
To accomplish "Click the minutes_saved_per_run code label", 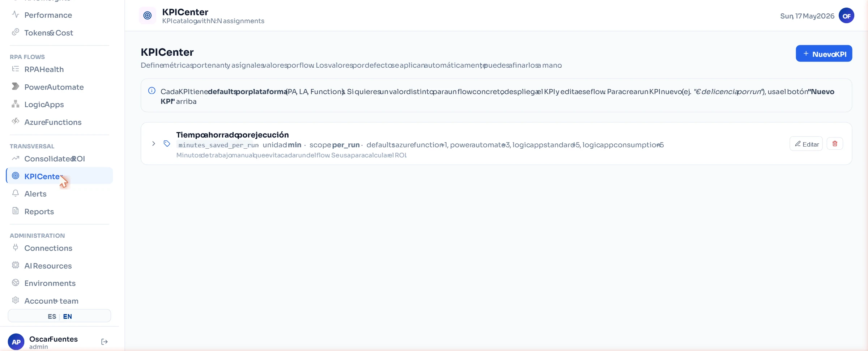I will coord(218,145).
